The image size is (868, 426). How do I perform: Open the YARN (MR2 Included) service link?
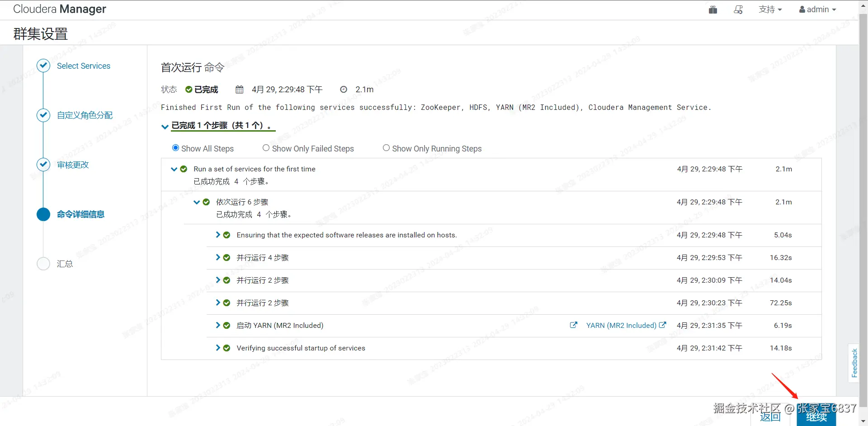[621, 326]
